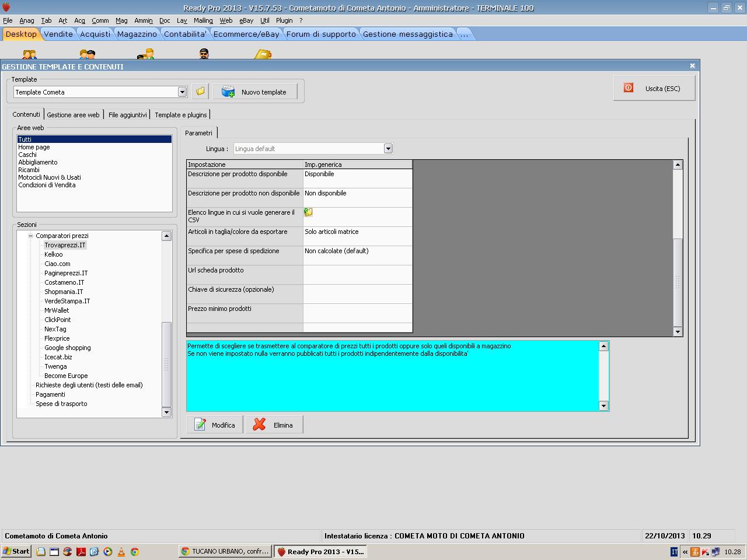Expand the Lingua default combo box
Screen dimensions: 747x560
pyautogui.click(x=388, y=149)
